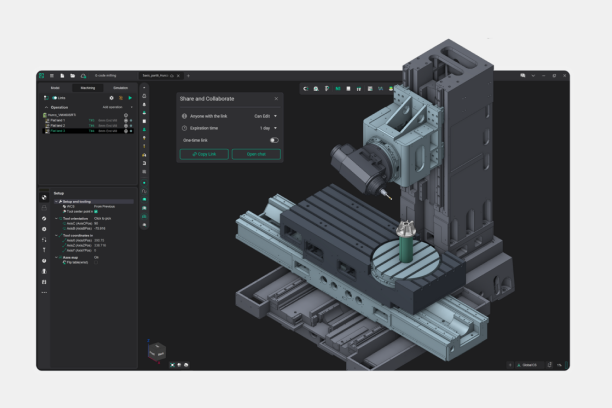Open the Can Edit permission dropdown
Screen dimensions: 612x408
pyautogui.click(x=267, y=116)
